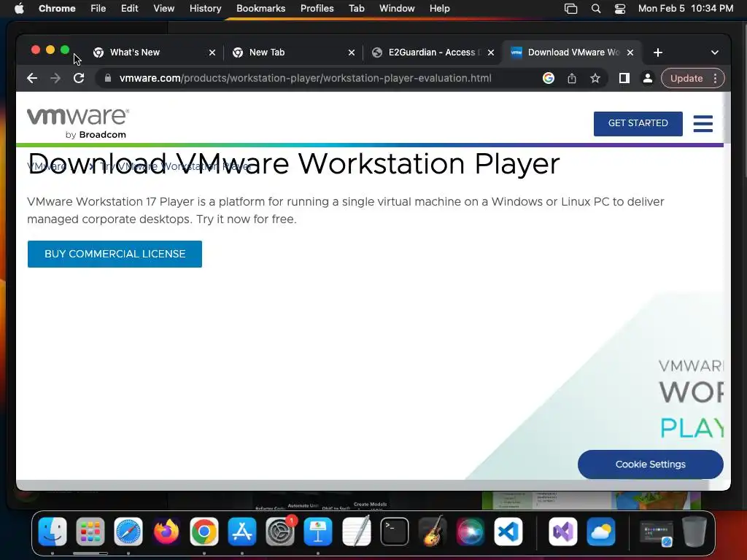The width and height of the screenshot is (747, 560).
Task: Click the address bar URL
Action: 306,78
